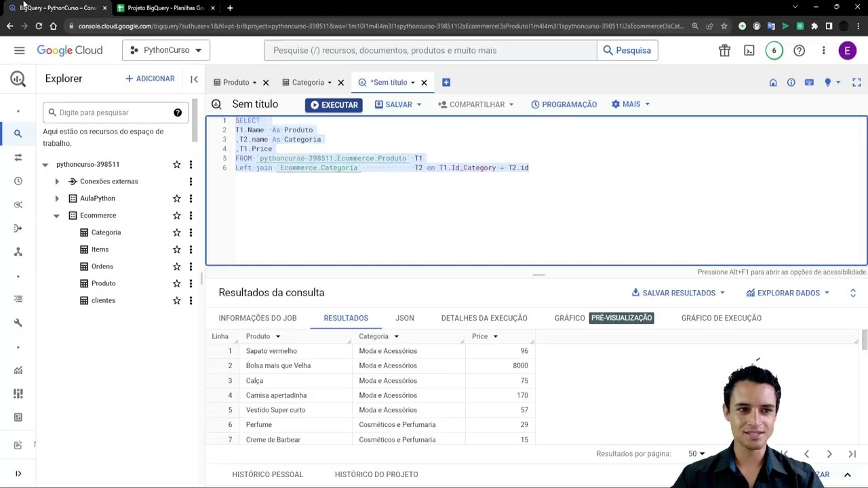Star the Categoria table
868x488 pixels.
click(x=176, y=232)
